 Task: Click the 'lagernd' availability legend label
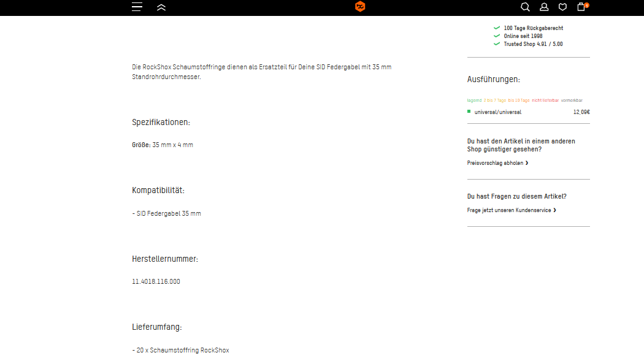474,100
